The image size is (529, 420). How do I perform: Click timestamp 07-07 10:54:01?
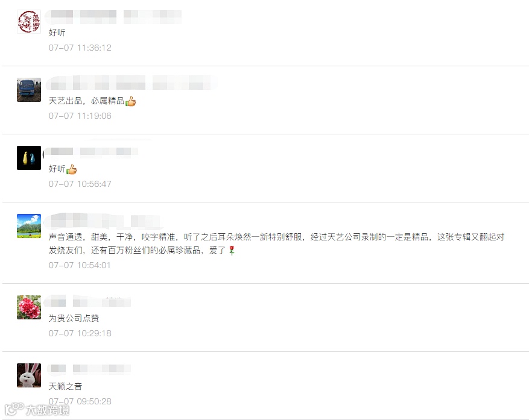point(80,265)
